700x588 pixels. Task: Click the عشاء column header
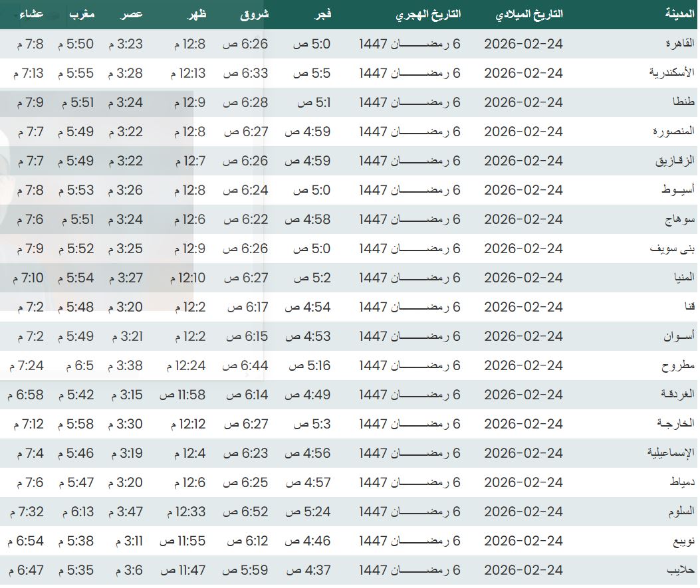coord(31,15)
